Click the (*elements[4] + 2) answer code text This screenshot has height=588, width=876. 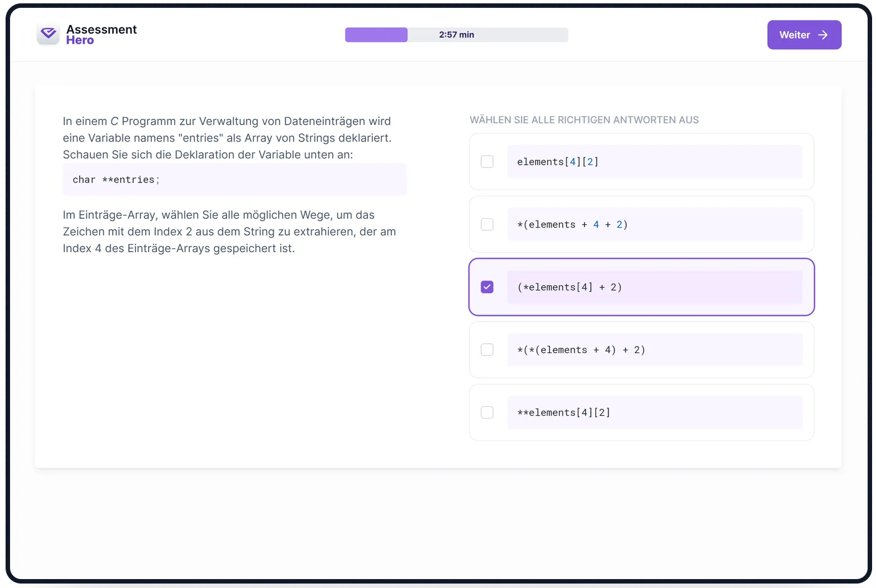tap(569, 287)
